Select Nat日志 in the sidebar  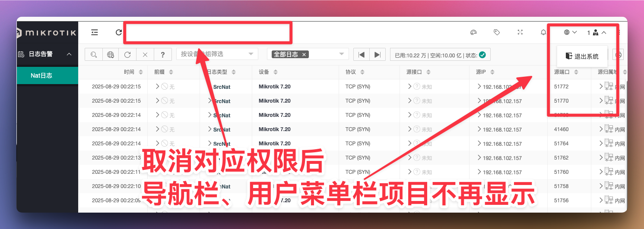click(x=41, y=75)
